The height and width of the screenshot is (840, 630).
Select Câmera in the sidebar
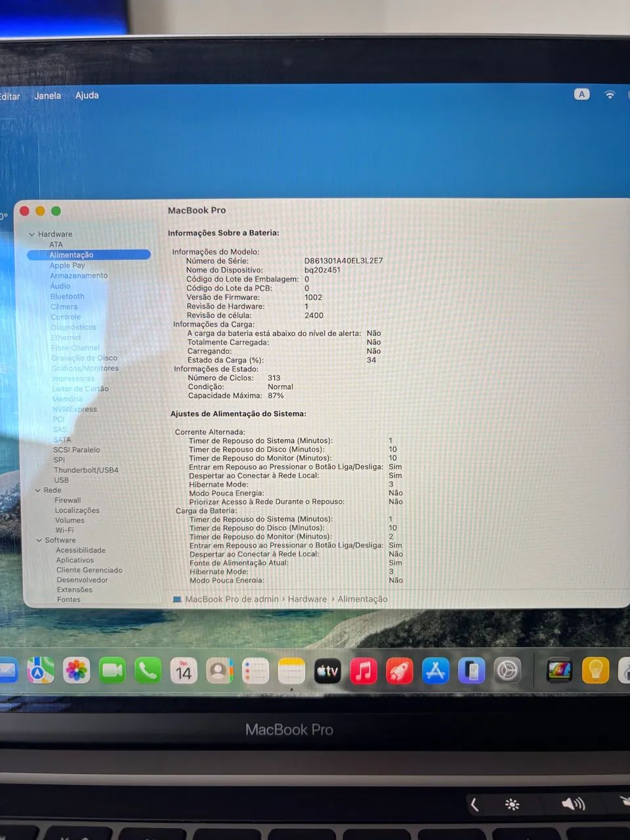coord(64,306)
